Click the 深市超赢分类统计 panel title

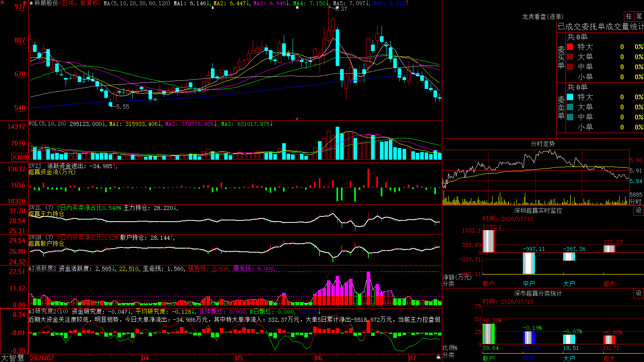pyautogui.click(x=538, y=293)
